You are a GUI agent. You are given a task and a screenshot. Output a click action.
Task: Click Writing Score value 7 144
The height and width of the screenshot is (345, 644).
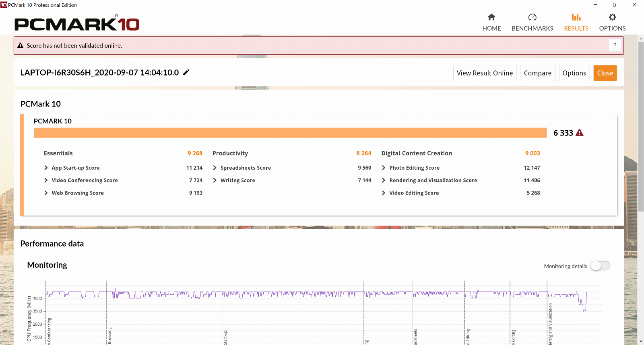coord(365,180)
